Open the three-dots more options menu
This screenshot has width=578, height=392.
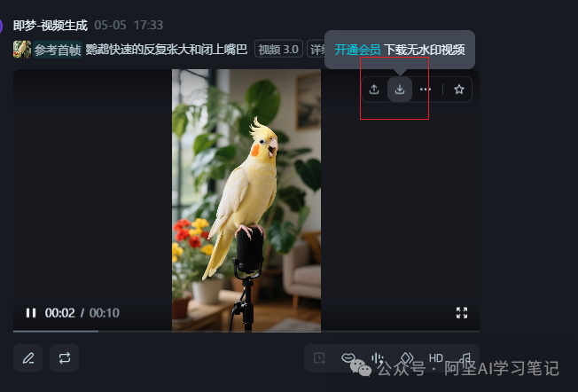click(425, 90)
